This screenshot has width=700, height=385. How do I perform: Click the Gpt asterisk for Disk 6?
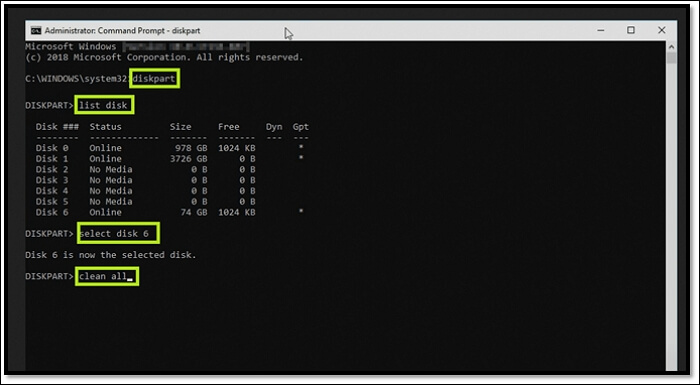(301, 211)
